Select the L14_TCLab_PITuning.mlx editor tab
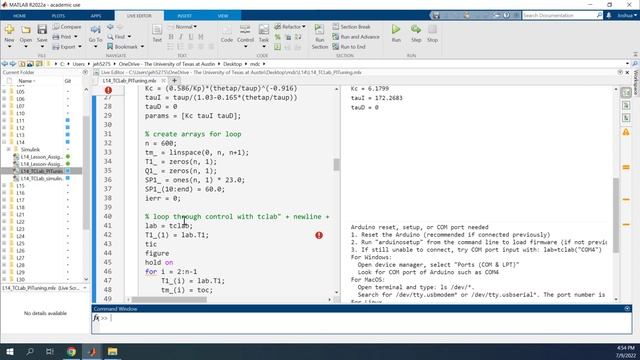This screenshot has width=640, height=360. click(x=129, y=80)
